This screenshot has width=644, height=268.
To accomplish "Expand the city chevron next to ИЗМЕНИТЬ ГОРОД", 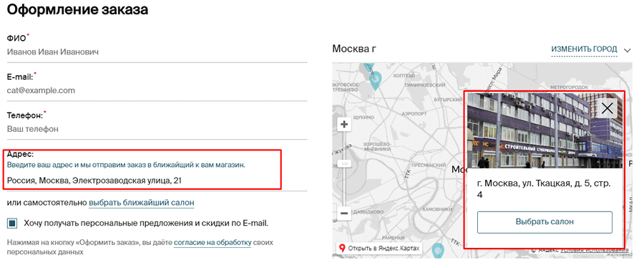I will pyautogui.click(x=627, y=50).
